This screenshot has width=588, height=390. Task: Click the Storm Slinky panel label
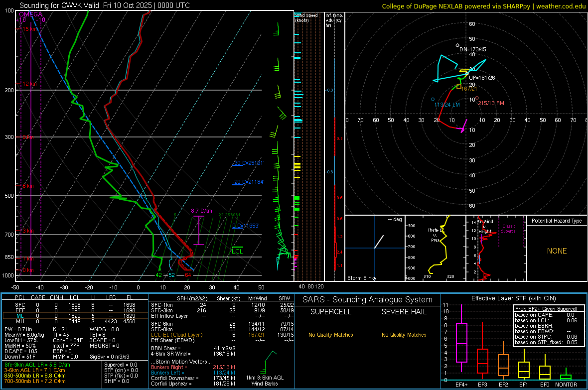click(361, 278)
